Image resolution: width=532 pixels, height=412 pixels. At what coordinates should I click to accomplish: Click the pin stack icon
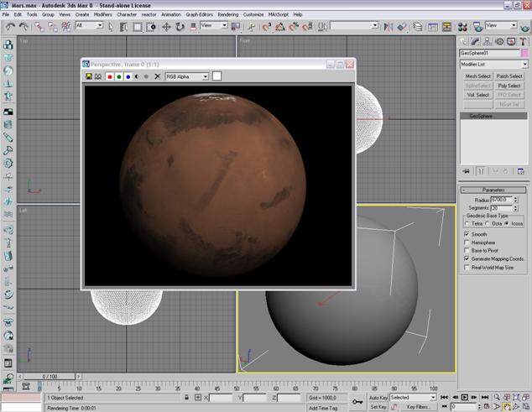tap(466, 170)
